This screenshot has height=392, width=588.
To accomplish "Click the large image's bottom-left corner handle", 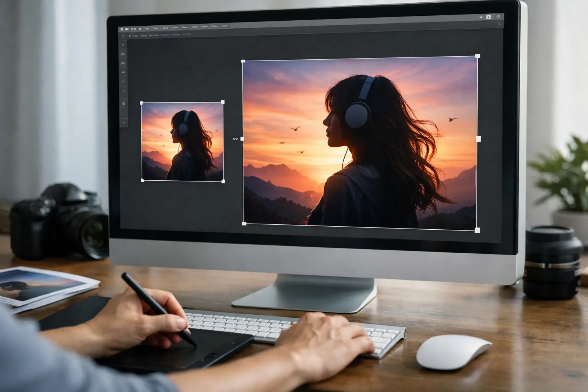I will [244, 224].
